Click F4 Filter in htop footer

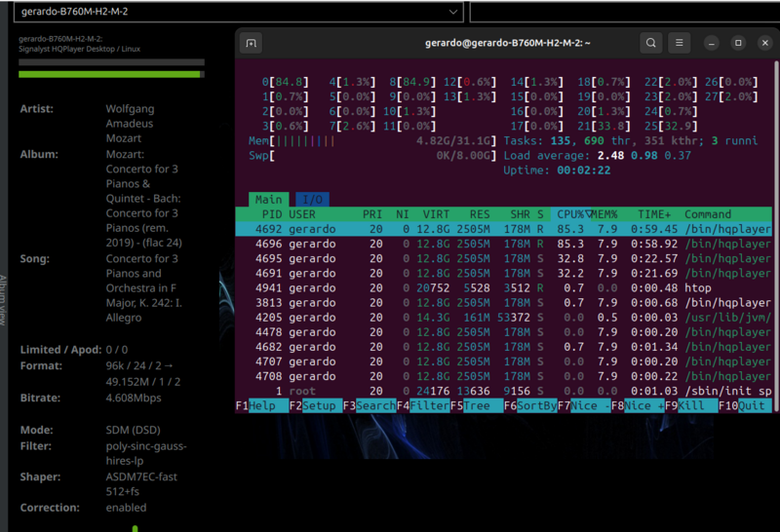421,405
